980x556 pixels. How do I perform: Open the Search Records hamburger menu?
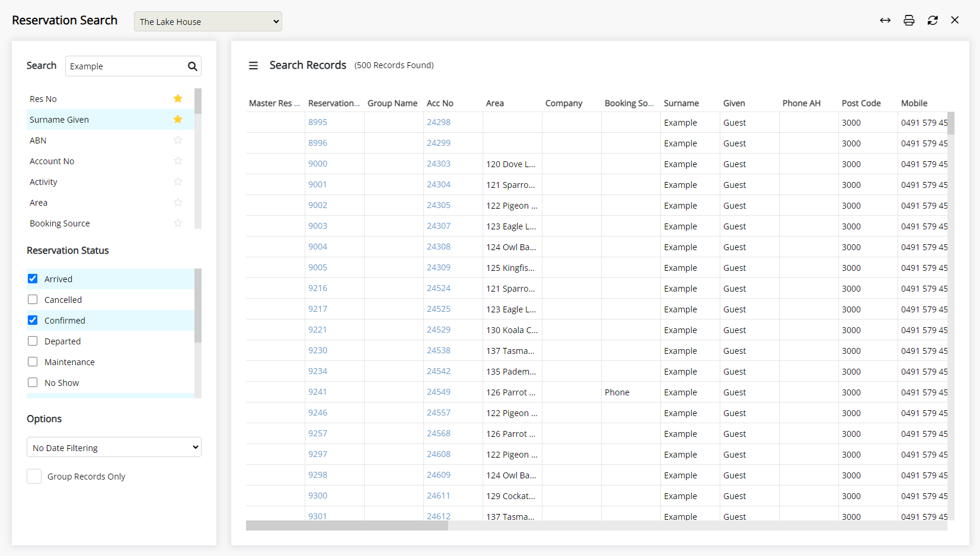pyautogui.click(x=253, y=66)
